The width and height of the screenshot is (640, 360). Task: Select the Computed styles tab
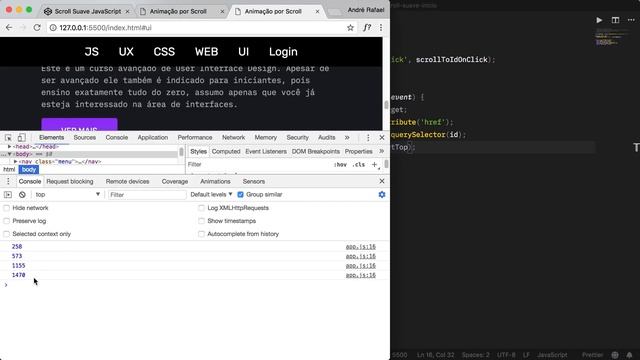226,151
